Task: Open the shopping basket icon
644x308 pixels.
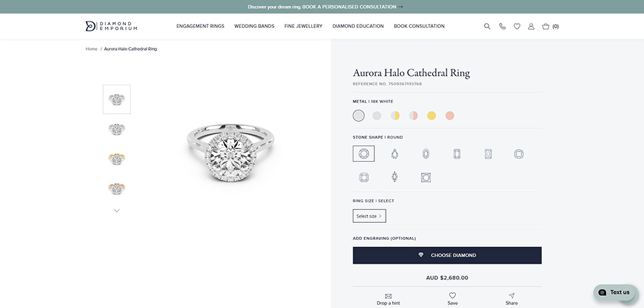Action: point(546,27)
